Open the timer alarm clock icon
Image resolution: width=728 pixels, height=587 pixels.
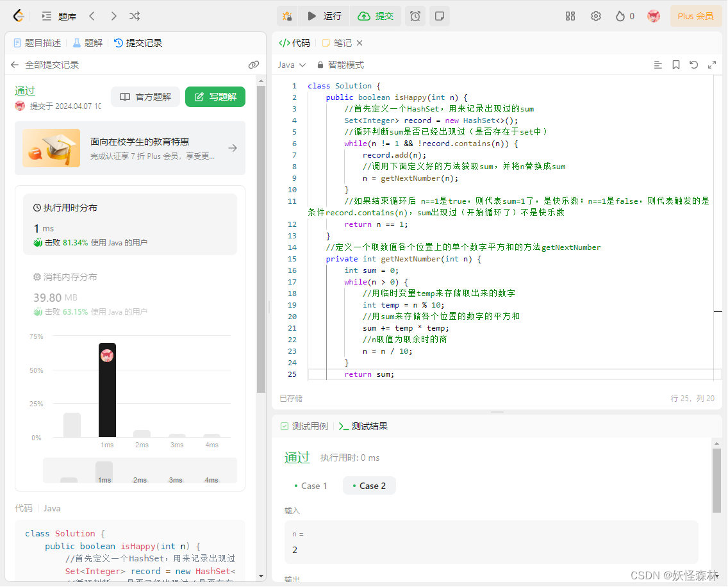pyautogui.click(x=415, y=16)
